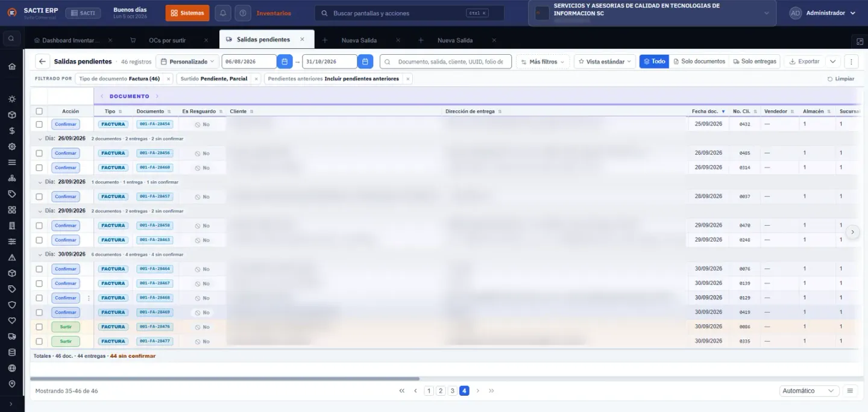Open the truck icon in the sidebar
The image size is (868, 412).
pos(12,337)
